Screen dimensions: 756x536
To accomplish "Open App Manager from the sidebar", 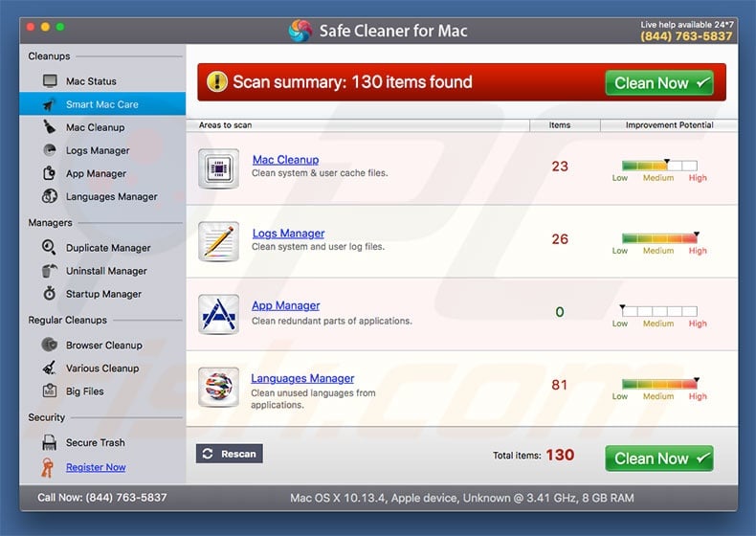I will click(102, 173).
